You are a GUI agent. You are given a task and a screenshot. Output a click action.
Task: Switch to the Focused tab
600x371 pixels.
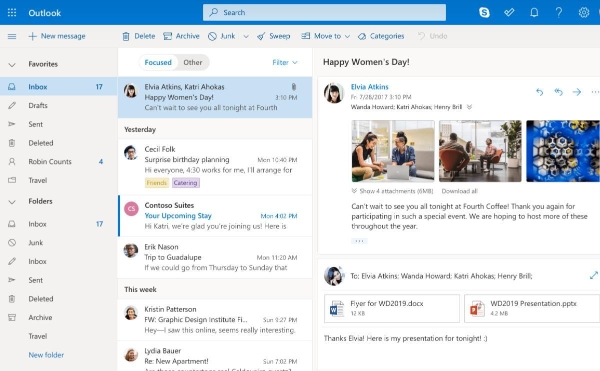158,62
